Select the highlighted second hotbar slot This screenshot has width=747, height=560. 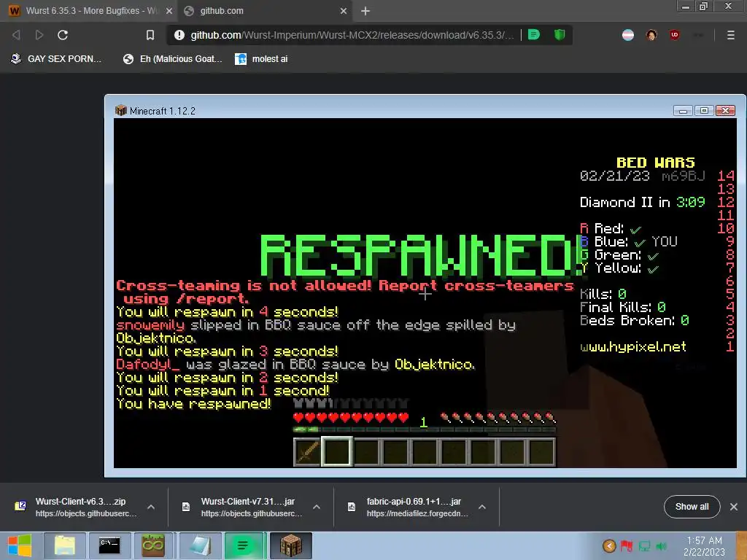coord(336,451)
